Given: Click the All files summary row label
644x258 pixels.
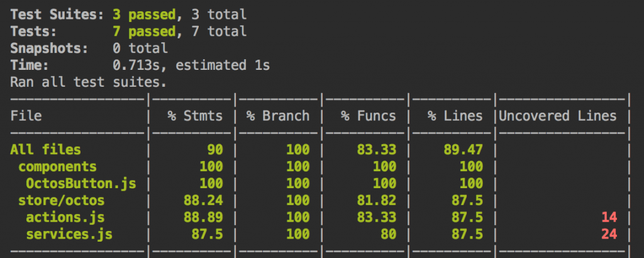Looking at the screenshot, I should tap(45, 150).
